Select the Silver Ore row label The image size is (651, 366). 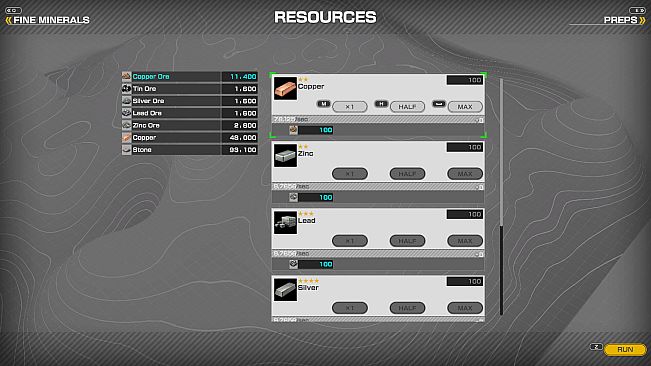148,101
